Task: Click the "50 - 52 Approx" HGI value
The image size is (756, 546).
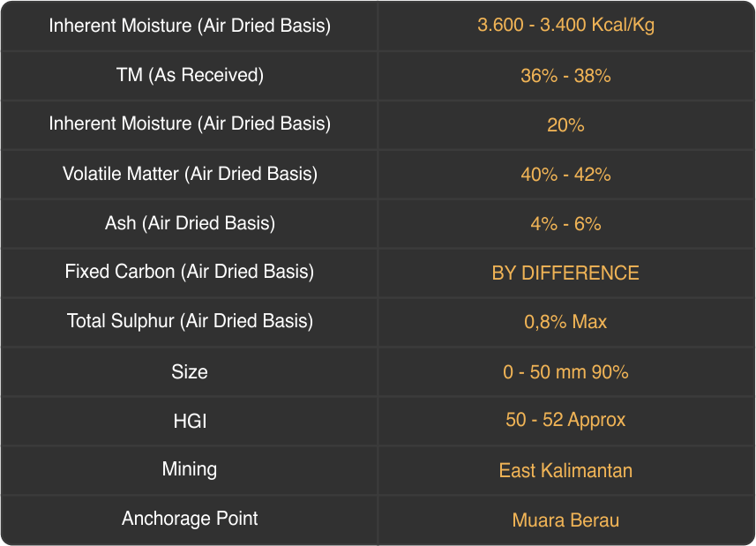Action: [x=565, y=420]
